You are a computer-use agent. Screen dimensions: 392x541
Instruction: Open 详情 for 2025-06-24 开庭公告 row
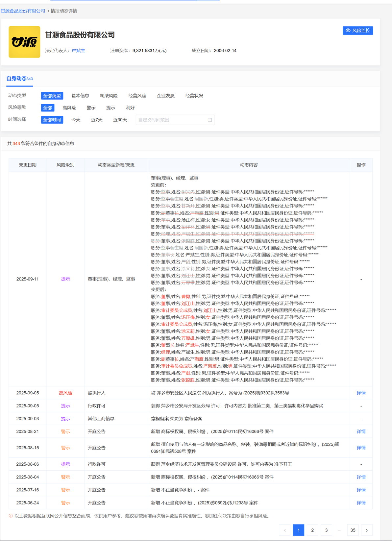click(x=361, y=503)
